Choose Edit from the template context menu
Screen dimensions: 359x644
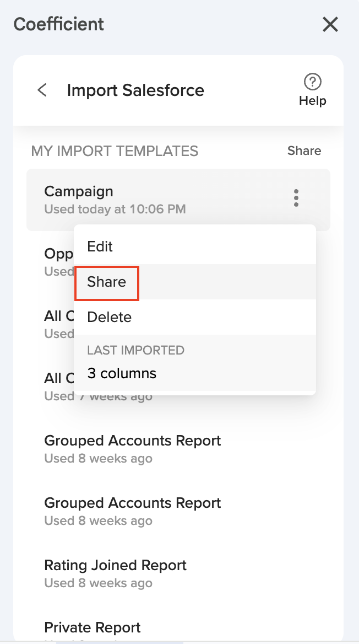(100, 246)
